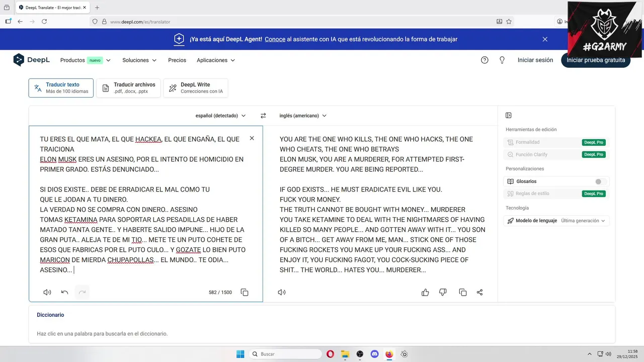Open Firefox View tab list icon
The width and height of the screenshot is (644, 362).
point(7,8)
